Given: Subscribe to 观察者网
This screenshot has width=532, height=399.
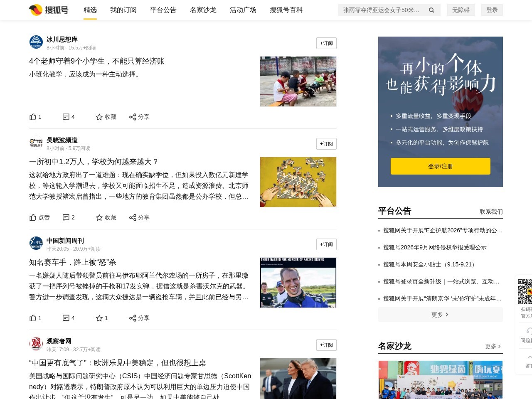Looking at the screenshot, I should coord(326,345).
